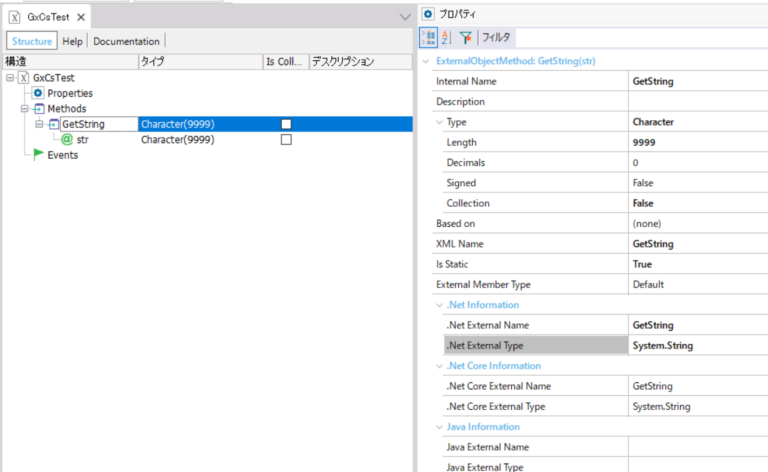Sort properties alphabetically with the A-Z icon
The width and height of the screenshot is (768, 472).
446,38
